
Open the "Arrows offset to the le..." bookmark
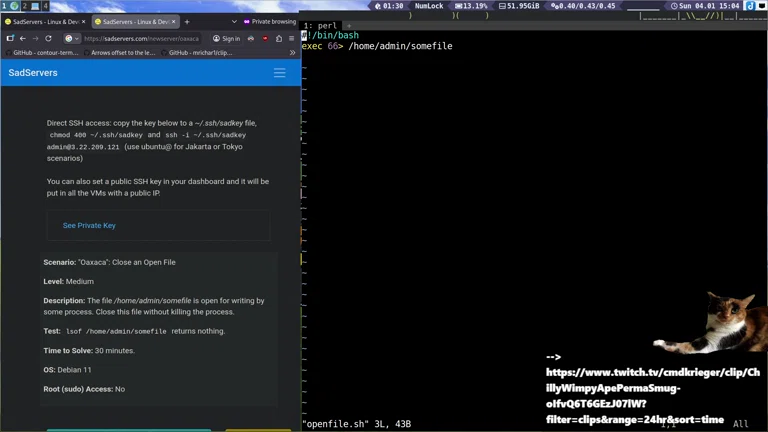point(119,52)
